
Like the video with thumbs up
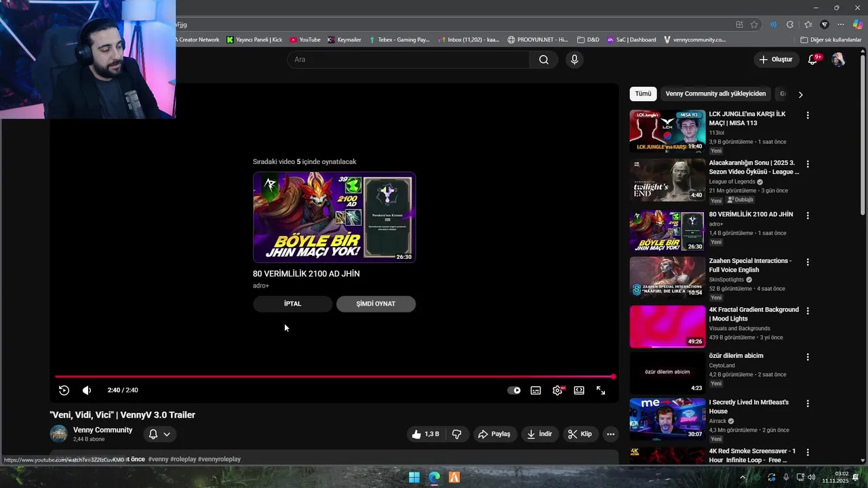pyautogui.click(x=425, y=434)
